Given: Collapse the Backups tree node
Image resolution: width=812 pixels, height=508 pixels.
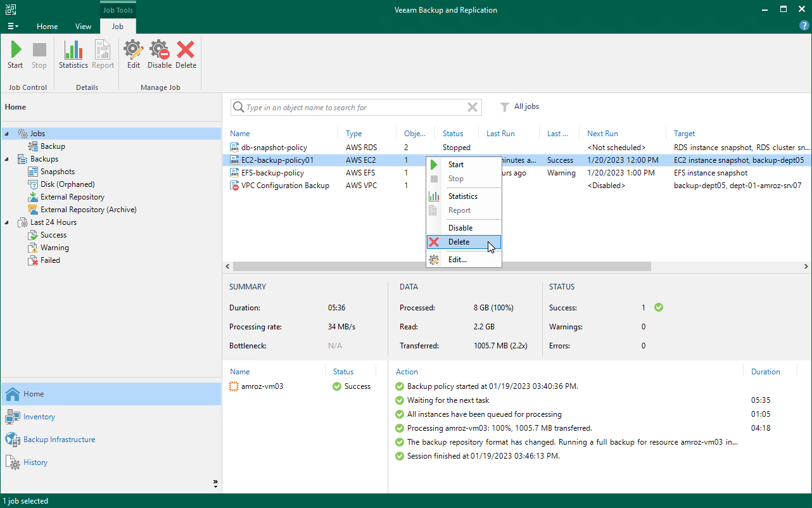Looking at the screenshot, I should (7, 159).
